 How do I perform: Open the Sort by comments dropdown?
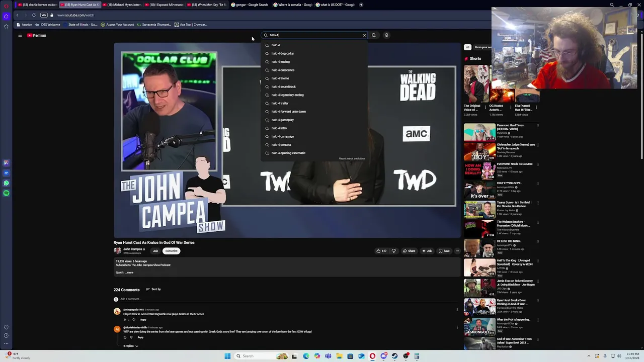[x=153, y=289]
